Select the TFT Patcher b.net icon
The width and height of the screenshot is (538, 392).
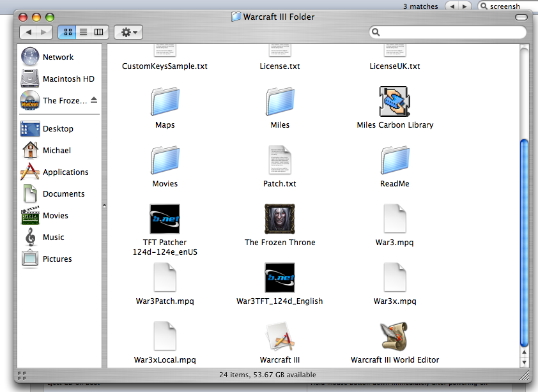165,219
